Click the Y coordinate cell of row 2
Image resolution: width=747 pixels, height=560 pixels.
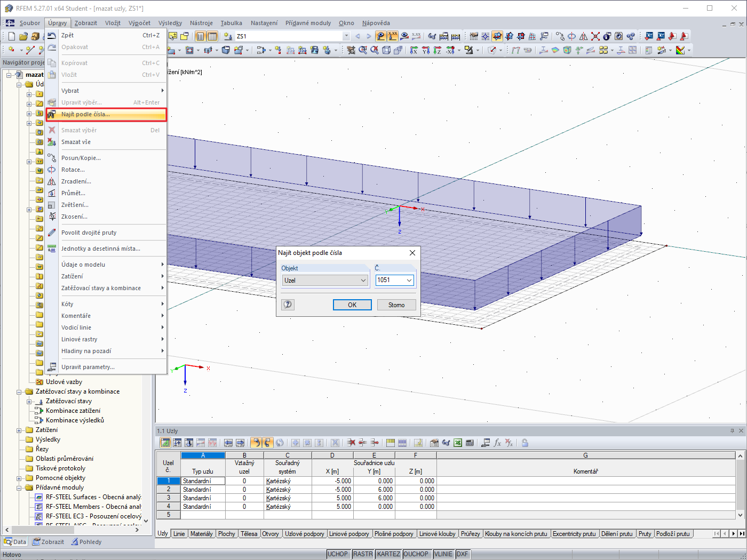click(x=374, y=490)
